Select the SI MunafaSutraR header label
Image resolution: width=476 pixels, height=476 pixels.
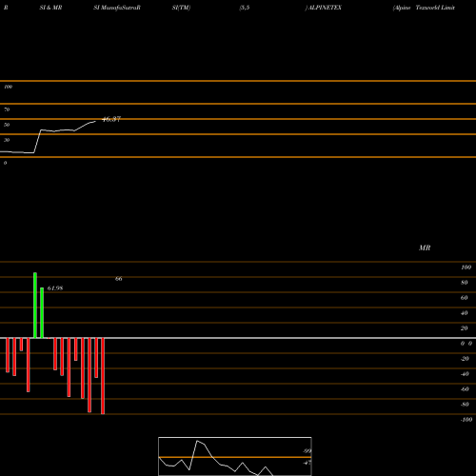click(117, 8)
